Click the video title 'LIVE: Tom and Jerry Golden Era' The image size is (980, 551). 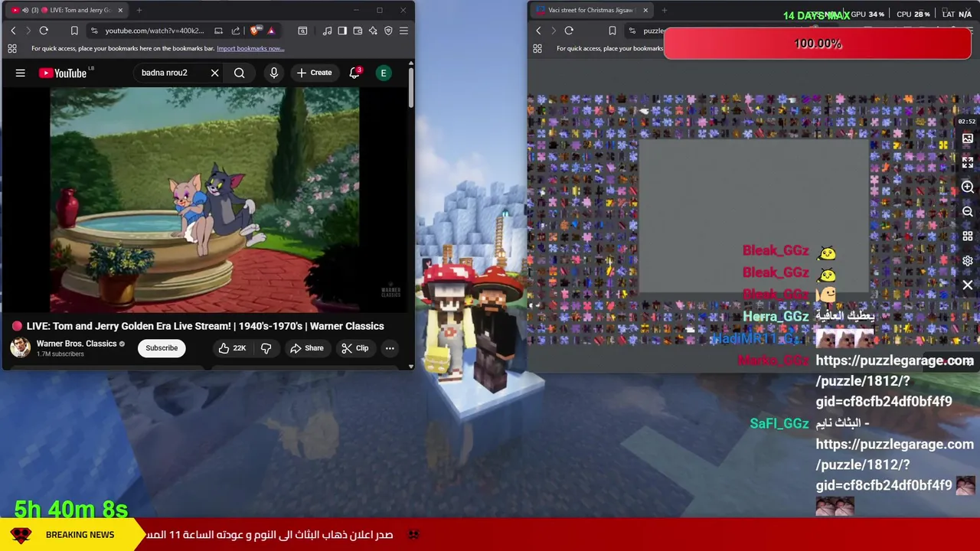205,326
